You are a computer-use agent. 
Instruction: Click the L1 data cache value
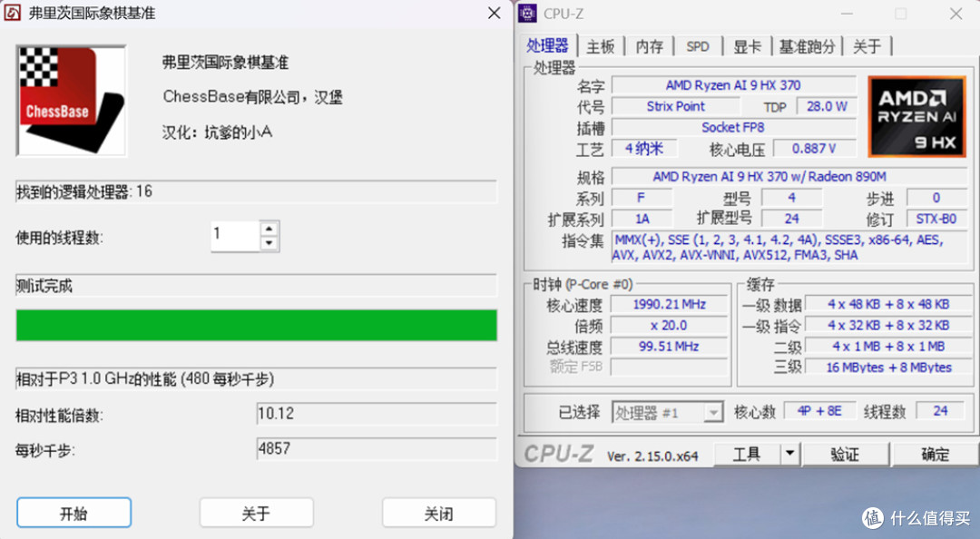888,305
